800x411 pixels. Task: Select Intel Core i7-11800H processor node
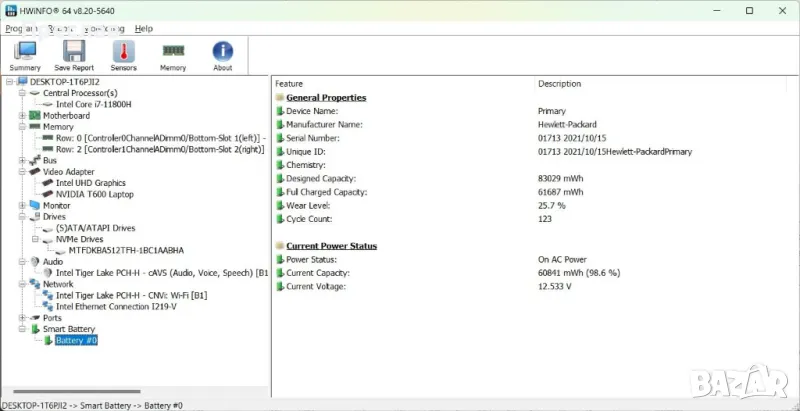pos(93,104)
